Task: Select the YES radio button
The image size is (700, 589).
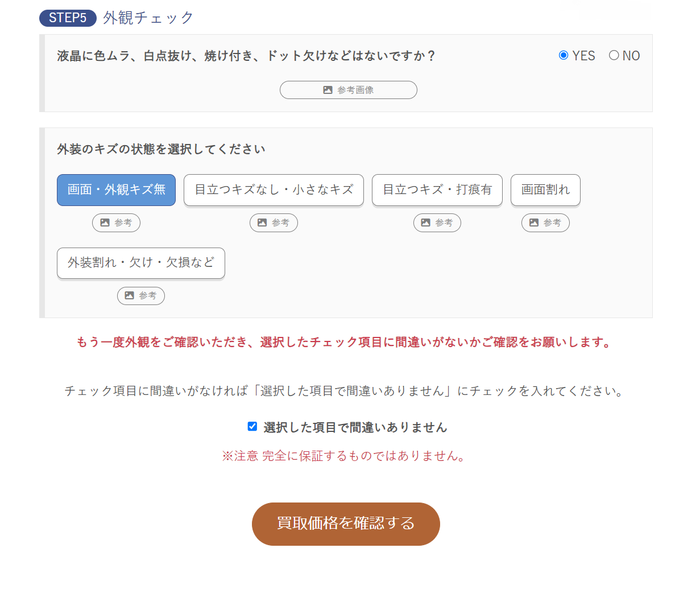Action: tap(564, 55)
